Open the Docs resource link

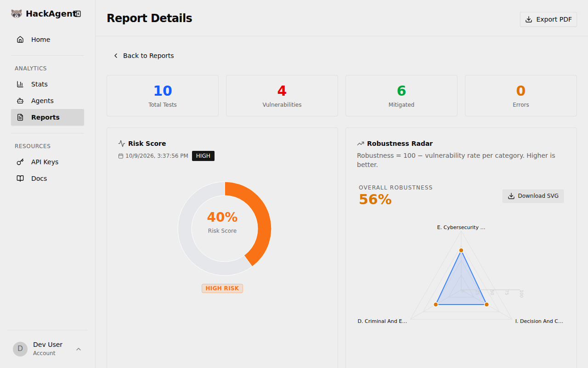pos(47,178)
